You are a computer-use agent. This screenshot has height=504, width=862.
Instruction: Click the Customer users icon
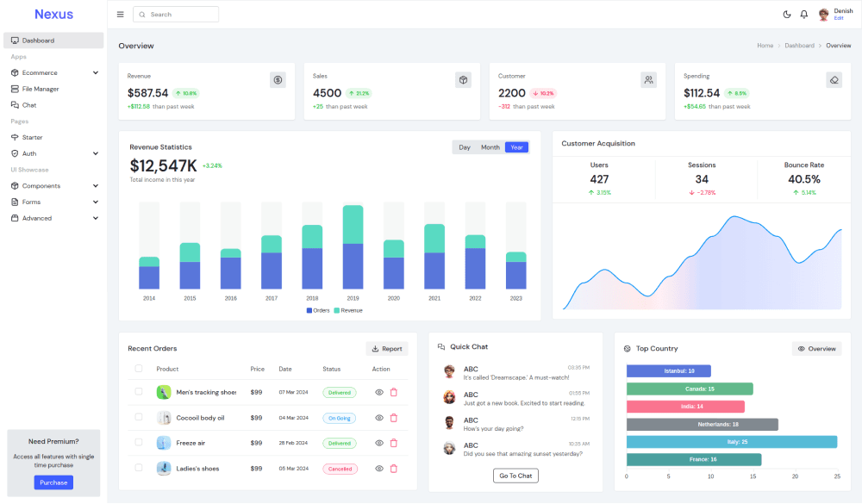tap(648, 80)
